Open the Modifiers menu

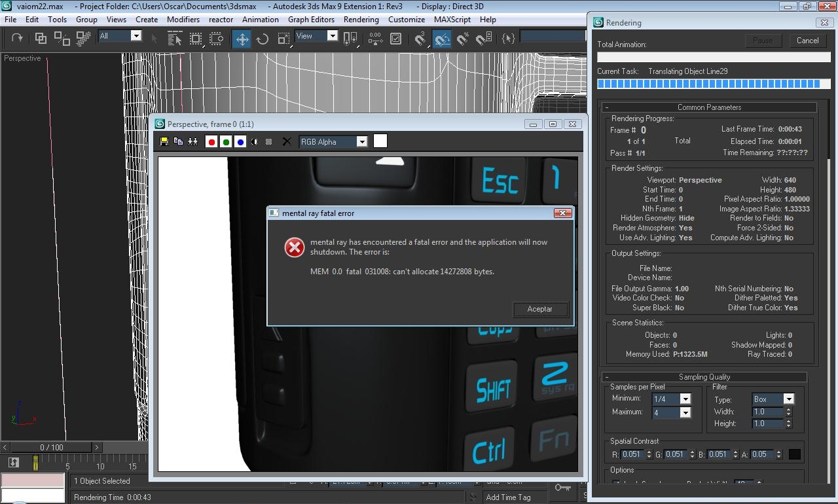[183, 20]
